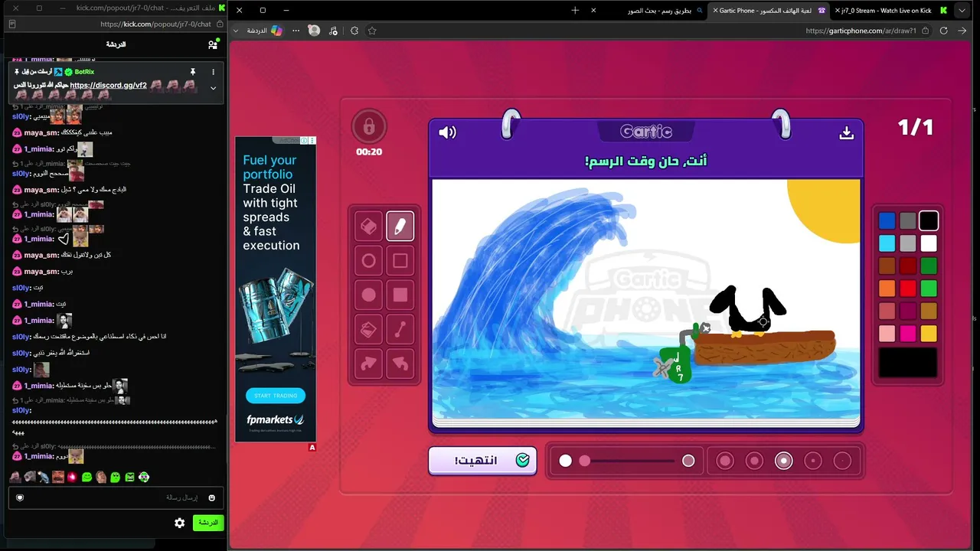The image size is (980, 551).
Task: Redo the drawing stroke
Action: point(368,364)
